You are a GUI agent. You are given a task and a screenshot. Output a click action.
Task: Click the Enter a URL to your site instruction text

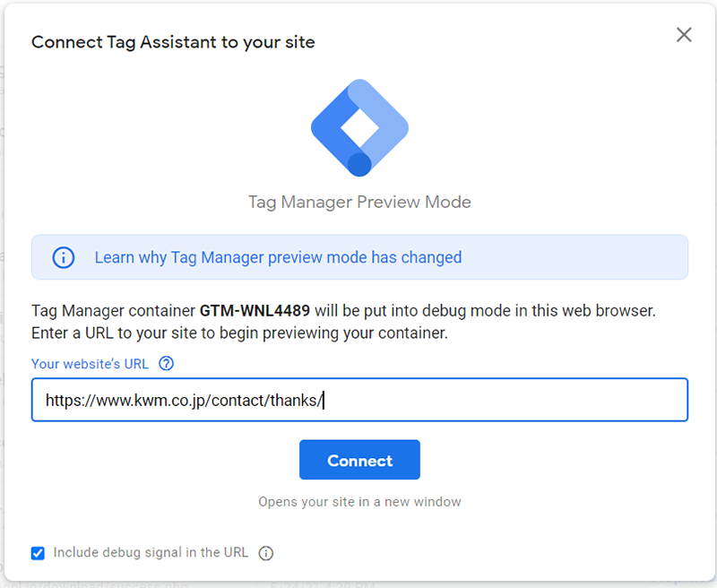click(x=239, y=333)
